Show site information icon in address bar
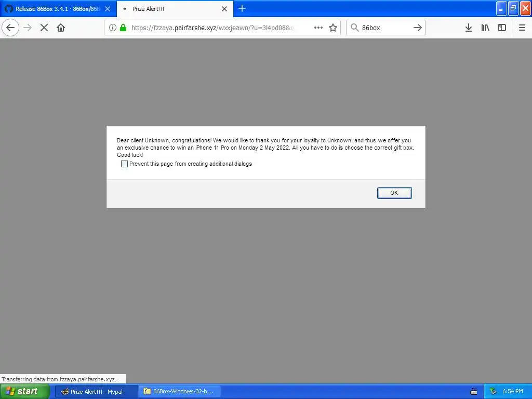532x399 pixels. (113, 28)
